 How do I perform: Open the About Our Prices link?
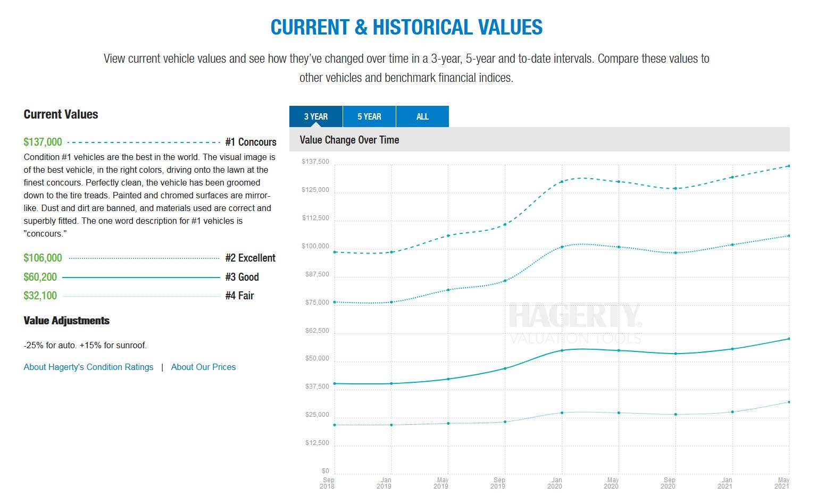click(203, 367)
